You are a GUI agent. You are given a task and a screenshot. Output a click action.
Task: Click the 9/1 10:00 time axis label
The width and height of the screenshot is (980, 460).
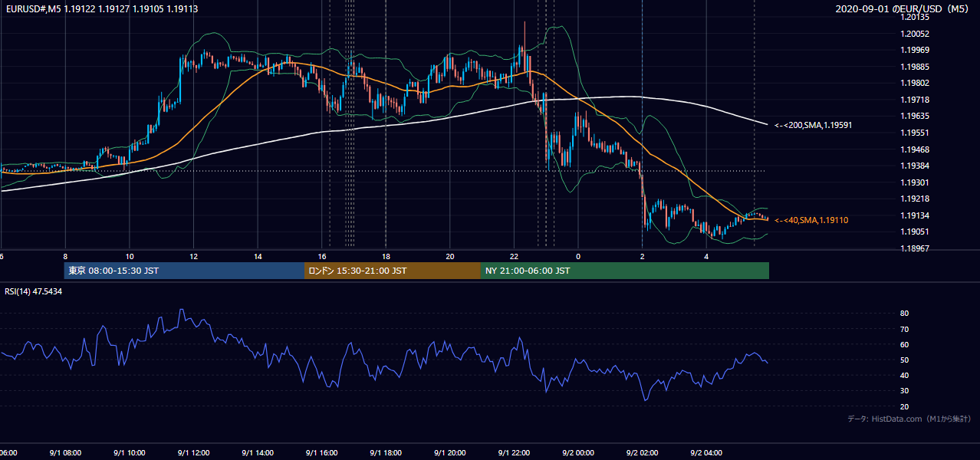(129, 453)
